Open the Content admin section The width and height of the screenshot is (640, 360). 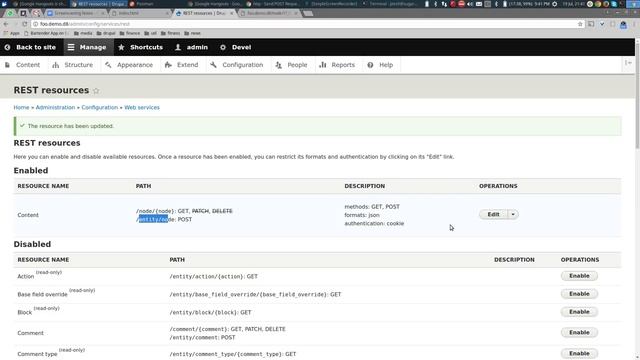pyautogui.click(x=23, y=65)
